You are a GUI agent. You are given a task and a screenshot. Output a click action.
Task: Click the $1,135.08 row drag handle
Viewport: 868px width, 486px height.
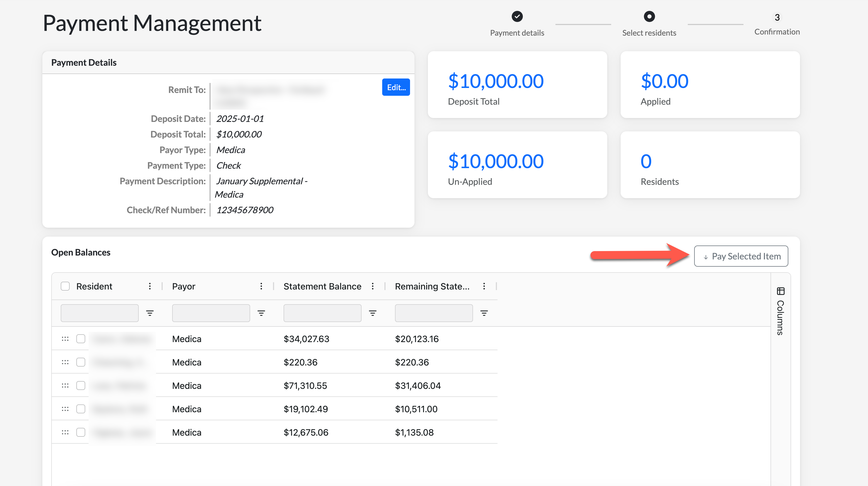pyautogui.click(x=65, y=432)
